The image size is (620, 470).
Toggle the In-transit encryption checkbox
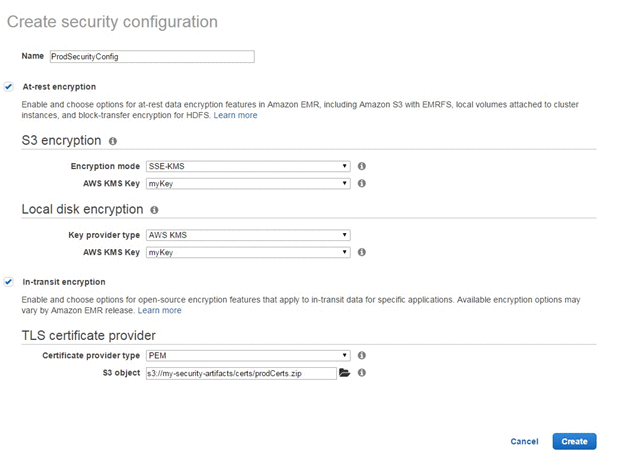click(x=8, y=282)
